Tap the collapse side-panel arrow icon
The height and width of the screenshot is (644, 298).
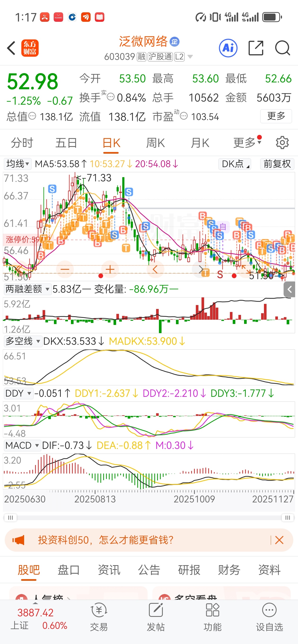289,290
